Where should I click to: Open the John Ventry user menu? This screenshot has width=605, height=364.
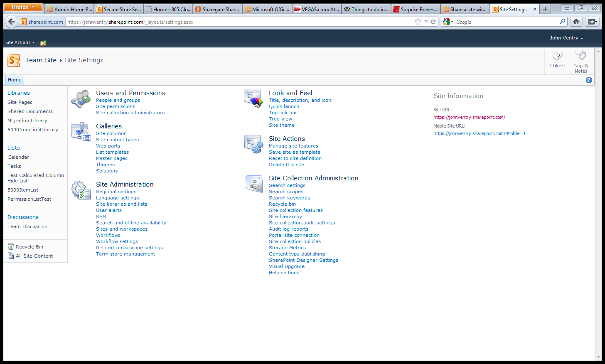pos(566,38)
